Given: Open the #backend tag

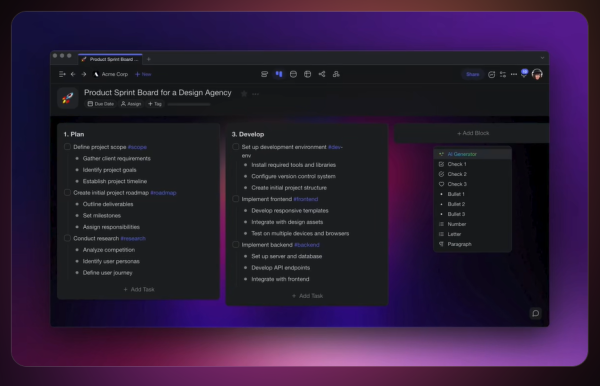Looking at the screenshot, I should [x=307, y=245].
